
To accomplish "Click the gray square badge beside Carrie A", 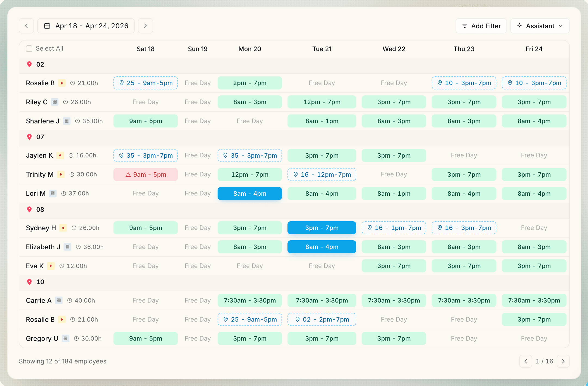I will [59, 300].
